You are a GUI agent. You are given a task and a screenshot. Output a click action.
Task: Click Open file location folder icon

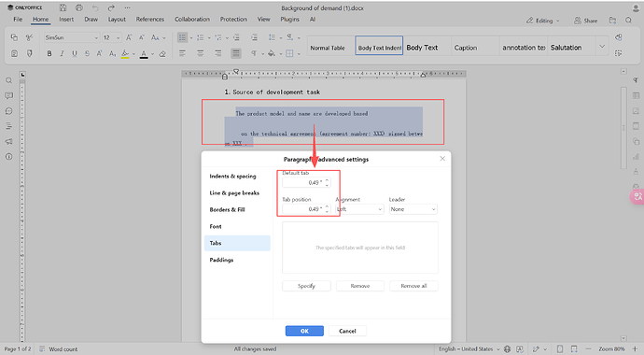click(612, 21)
